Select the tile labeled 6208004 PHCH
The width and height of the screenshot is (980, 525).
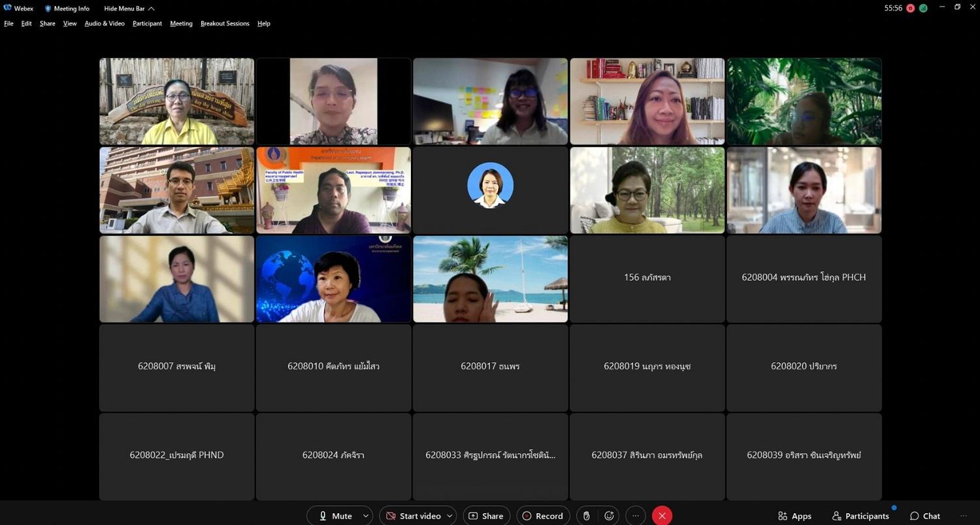click(804, 279)
